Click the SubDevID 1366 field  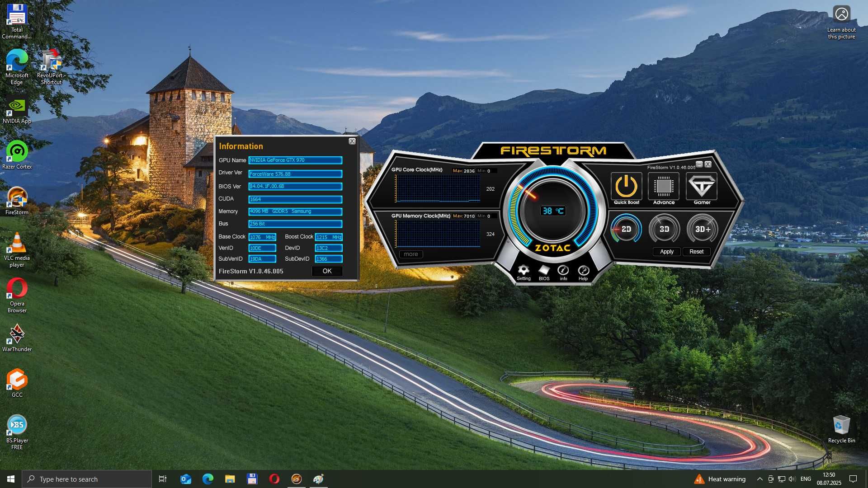[329, 259]
